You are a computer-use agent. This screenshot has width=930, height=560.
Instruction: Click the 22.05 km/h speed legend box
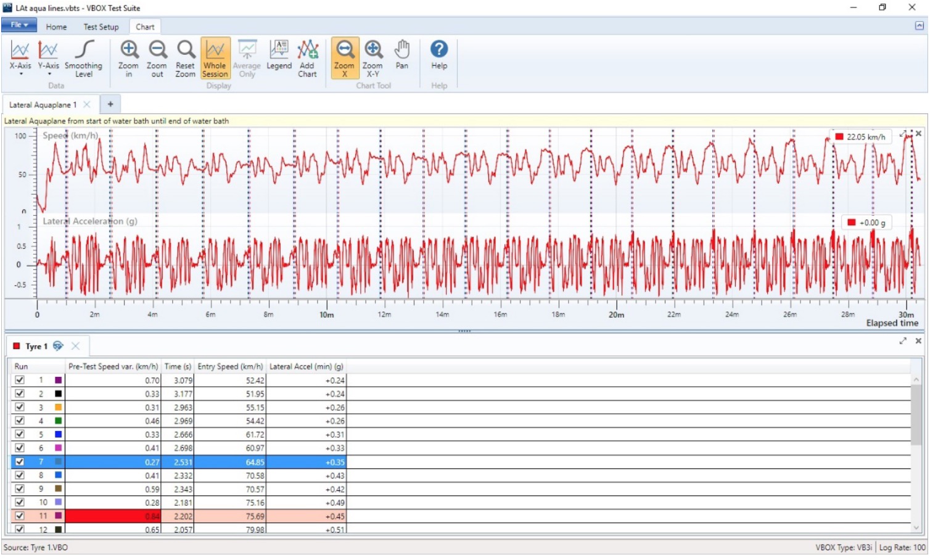pos(860,137)
